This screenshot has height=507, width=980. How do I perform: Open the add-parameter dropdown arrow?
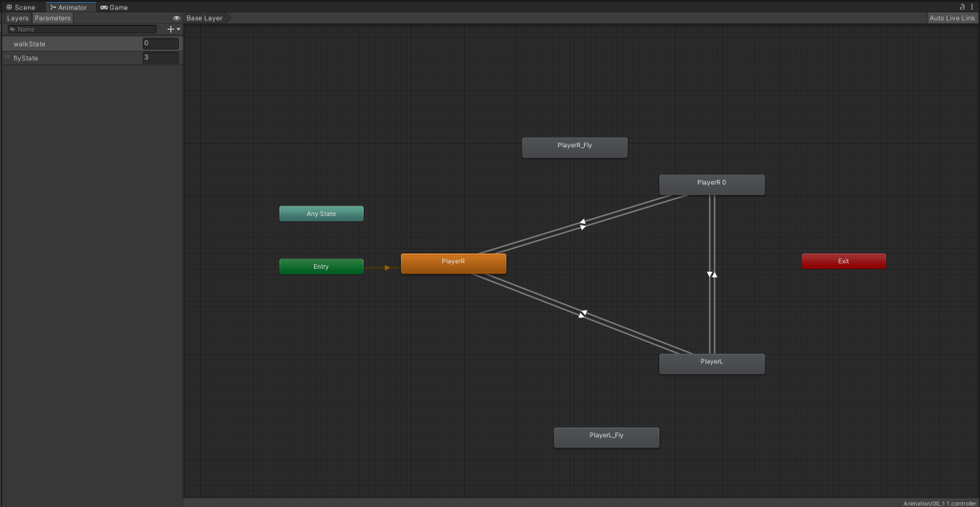pos(179,30)
